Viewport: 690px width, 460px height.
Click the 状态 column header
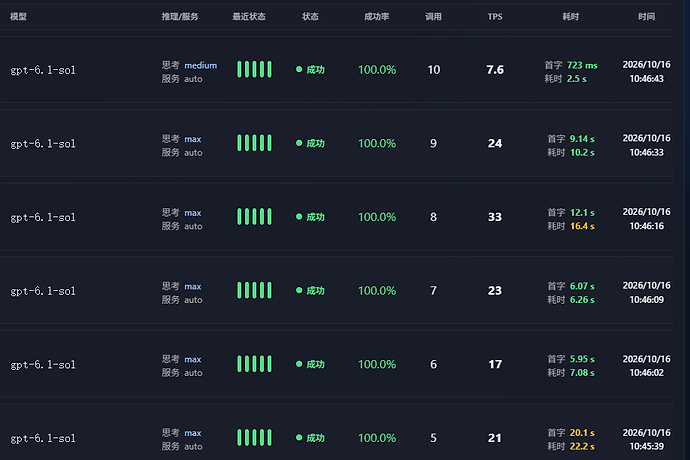(x=310, y=17)
